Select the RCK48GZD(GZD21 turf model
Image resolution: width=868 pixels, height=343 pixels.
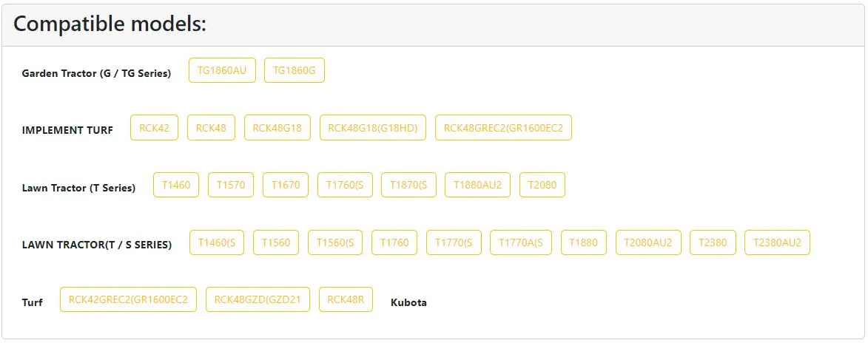258,299
